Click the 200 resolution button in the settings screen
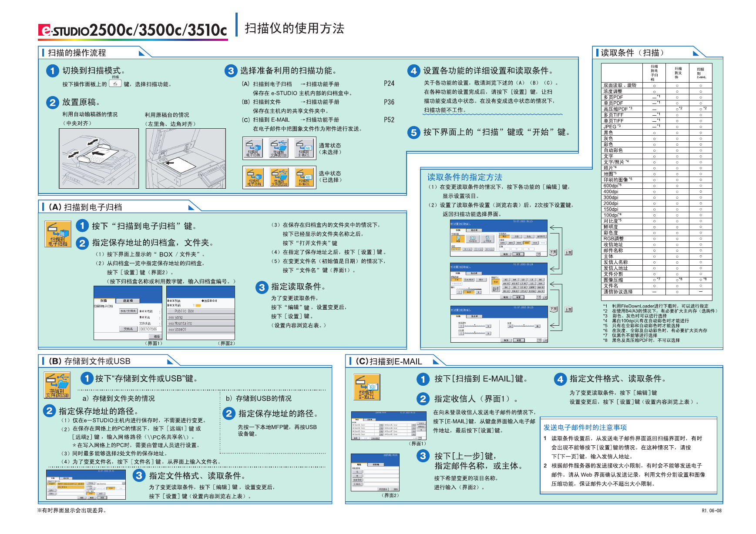Screen dimensions: 756x534 click(x=527, y=243)
